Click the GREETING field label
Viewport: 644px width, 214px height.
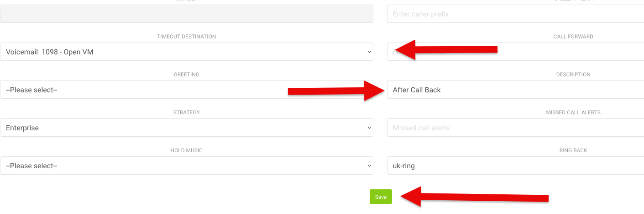click(x=186, y=75)
